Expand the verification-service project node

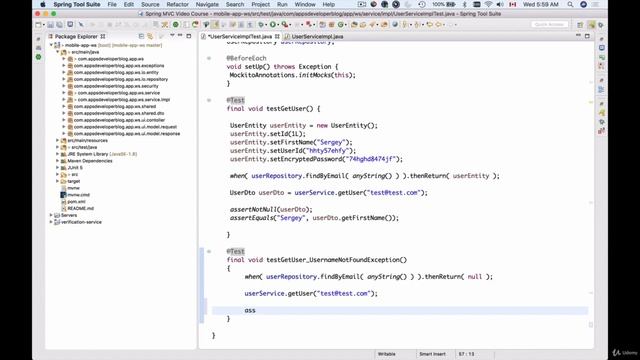(51, 222)
